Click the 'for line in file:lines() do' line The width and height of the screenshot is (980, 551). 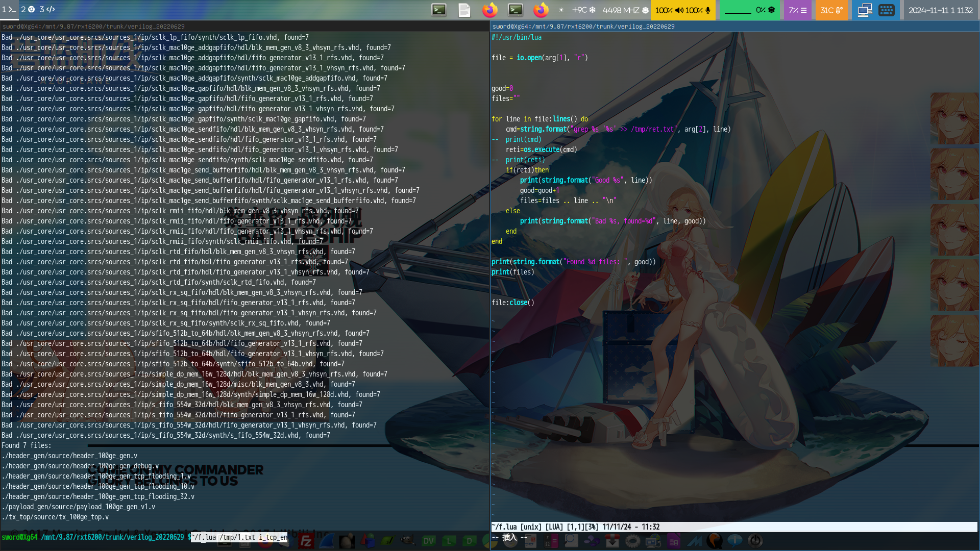(x=540, y=119)
